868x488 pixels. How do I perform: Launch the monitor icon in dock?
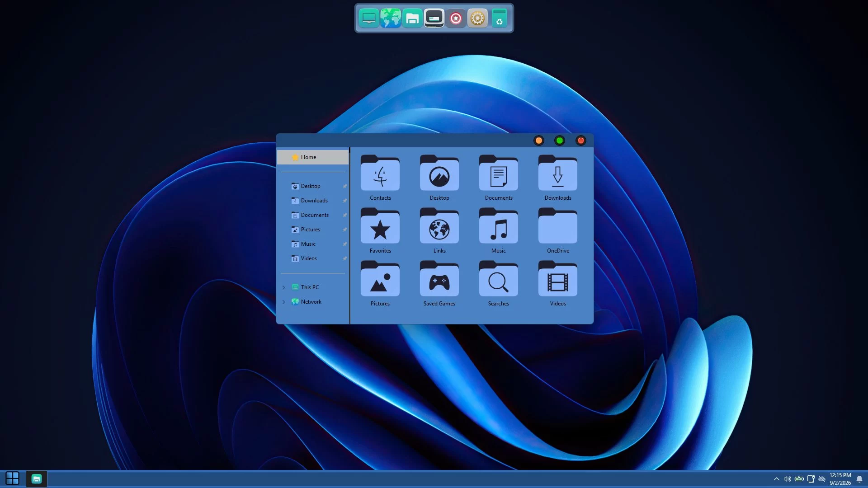coord(369,18)
